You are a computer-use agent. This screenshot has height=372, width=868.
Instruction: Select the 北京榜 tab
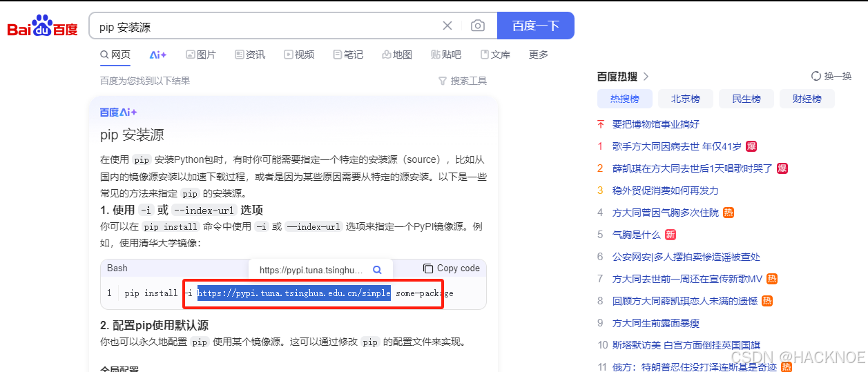(x=686, y=99)
